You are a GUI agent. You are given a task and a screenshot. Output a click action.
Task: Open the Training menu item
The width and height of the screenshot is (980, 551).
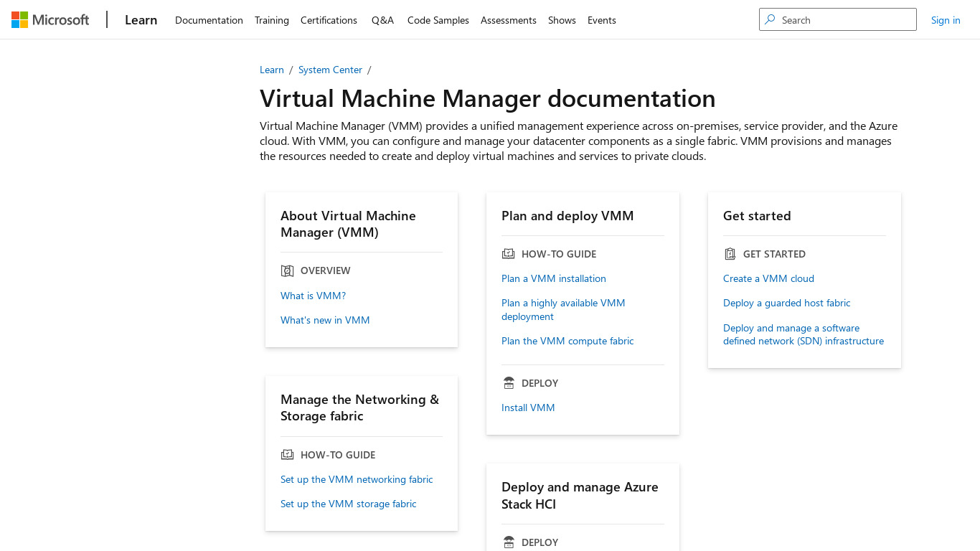coord(272,20)
